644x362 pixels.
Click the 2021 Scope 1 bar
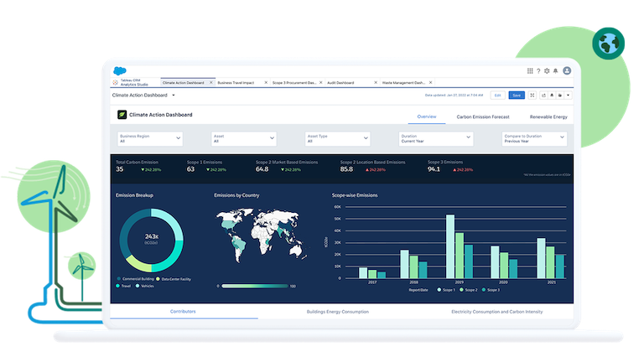(541, 258)
